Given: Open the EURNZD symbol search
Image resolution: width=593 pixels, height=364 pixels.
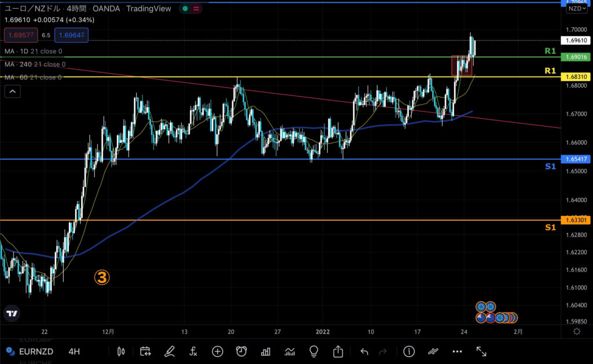Looking at the screenshot, I should coord(36,351).
